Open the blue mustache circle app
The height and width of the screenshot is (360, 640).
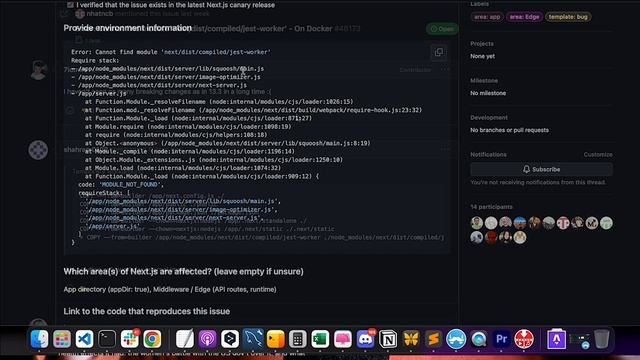(456, 339)
